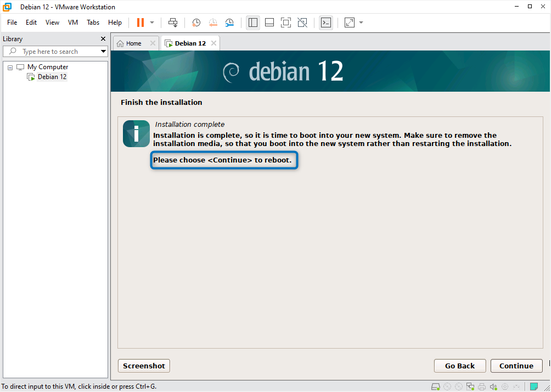Screen dimensions: 551x392
Task: Click the printer status icon
Action: 481,387
